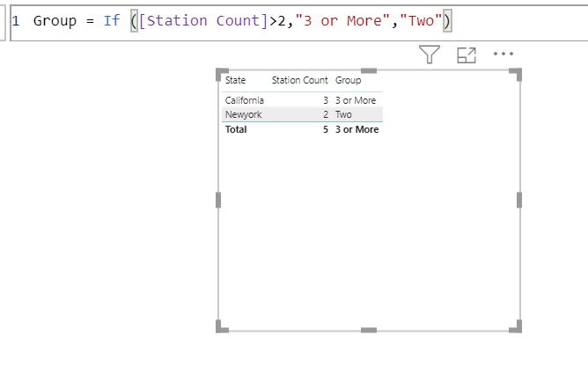Click California's '3 or More' group value
588x379 pixels.
click(x=356, y=100)
